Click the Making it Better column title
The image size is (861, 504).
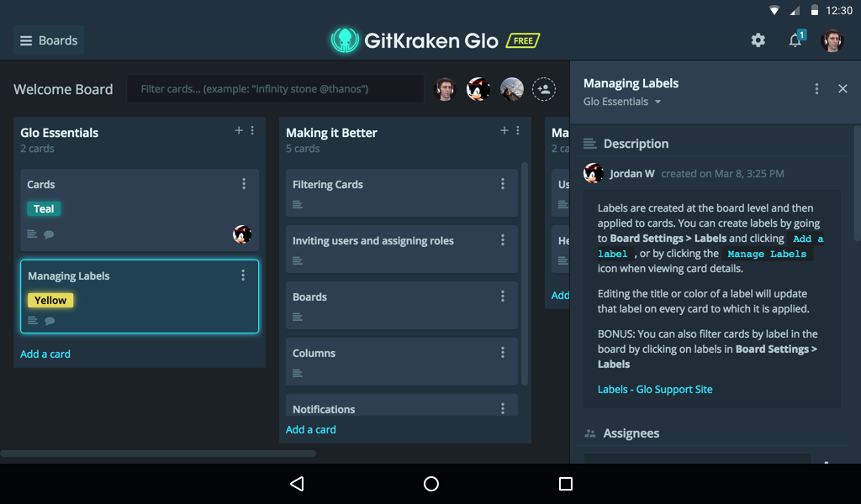tap(331, 133)
